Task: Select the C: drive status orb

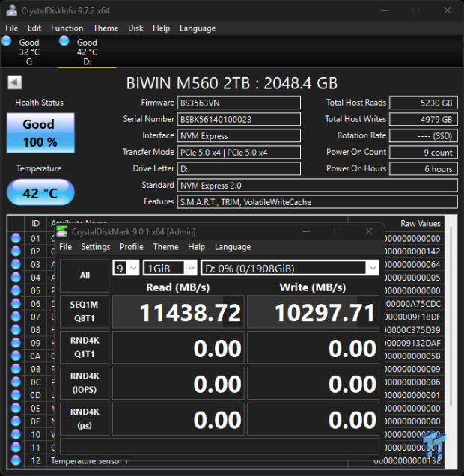Action: pyautogui.click(x=7, y=41)
